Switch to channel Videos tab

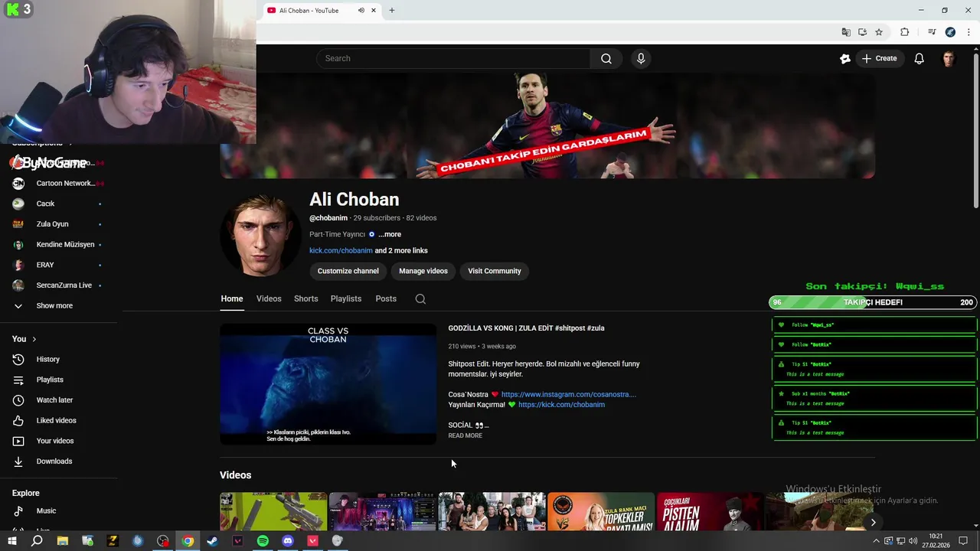tap(269, 299)
